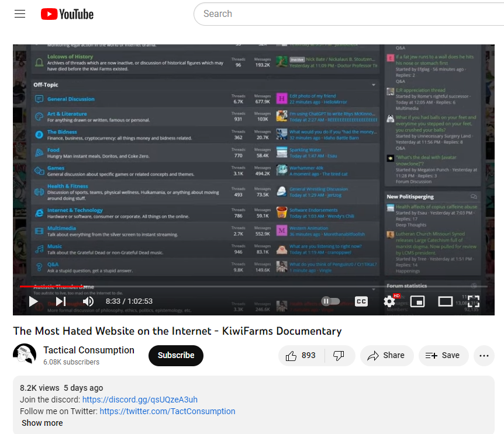Click General Discussion forum in video
This screenshot has height=434, width=504.
click(71, 99)
